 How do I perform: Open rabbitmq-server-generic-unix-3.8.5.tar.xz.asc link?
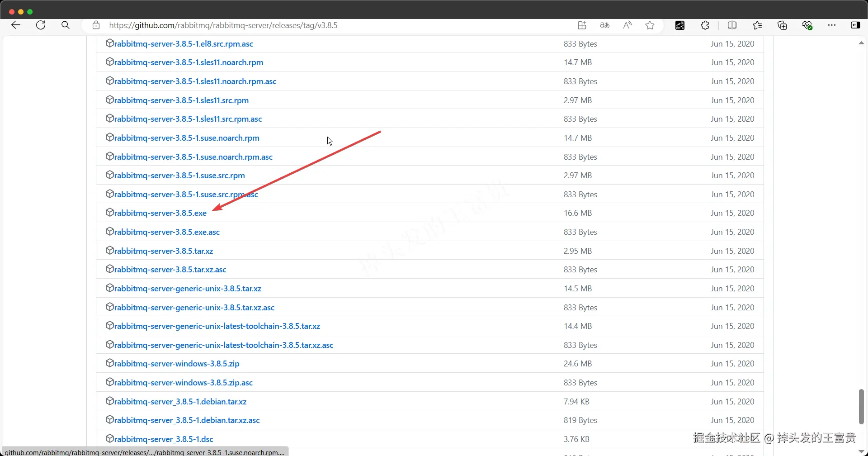pyautogui.click(x=194, y=308)
